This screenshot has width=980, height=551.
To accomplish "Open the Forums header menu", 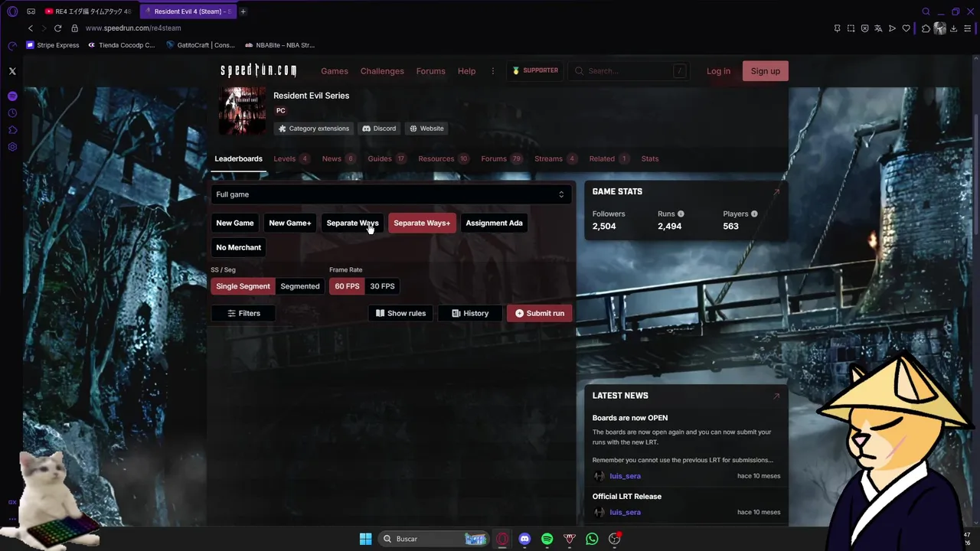I will point(430,71).
